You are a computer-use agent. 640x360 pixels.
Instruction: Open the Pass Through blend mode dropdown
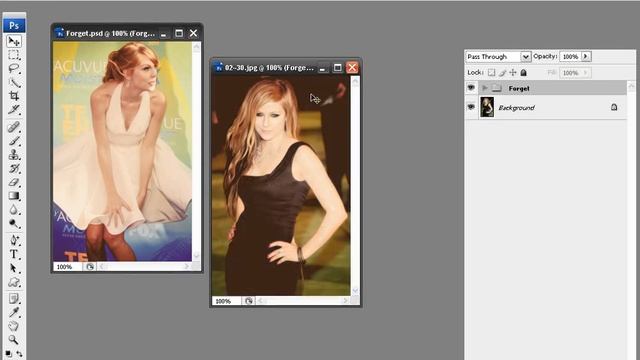[x=526, y=56]
